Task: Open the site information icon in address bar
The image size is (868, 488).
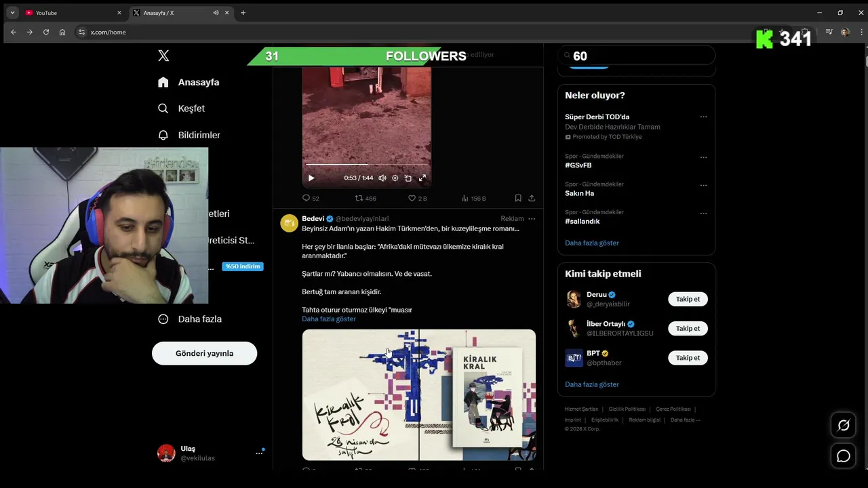Action: pos(82,32)
